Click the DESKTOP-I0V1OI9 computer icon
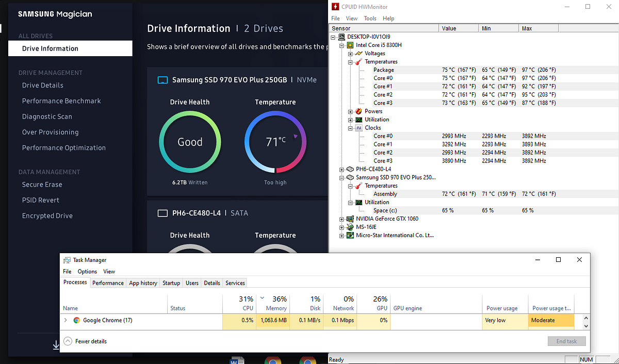Image resolution: width=619 pixels, height=364 pixels. click(341, 37)
